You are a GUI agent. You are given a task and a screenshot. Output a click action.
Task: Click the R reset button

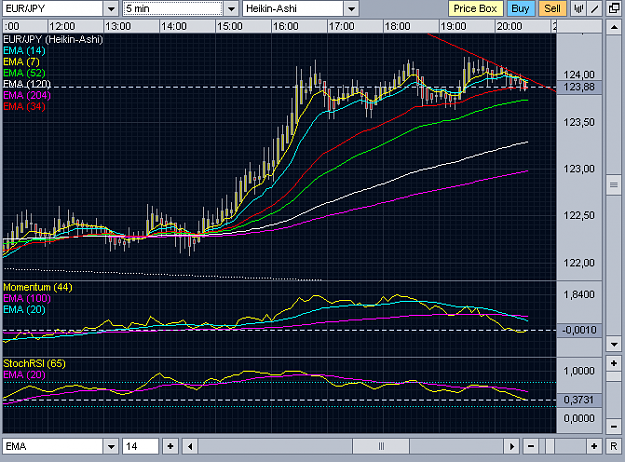pos(614,446)
